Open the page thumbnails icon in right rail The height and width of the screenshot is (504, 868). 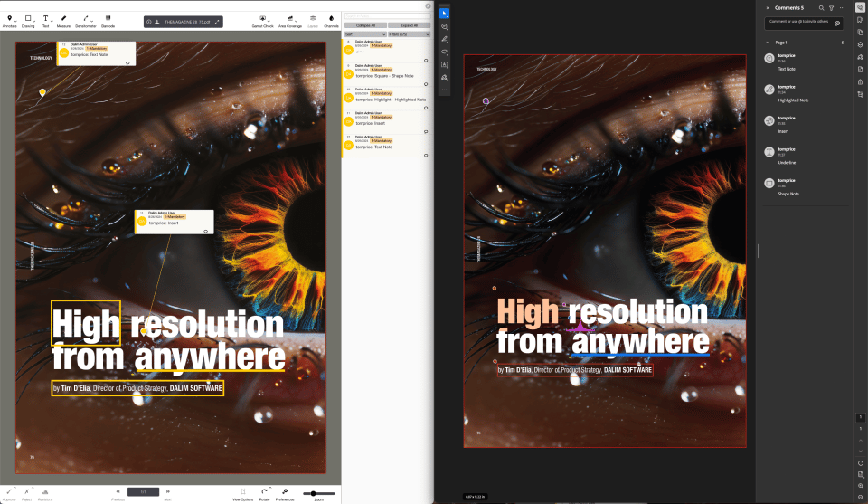tap(860, 33)
